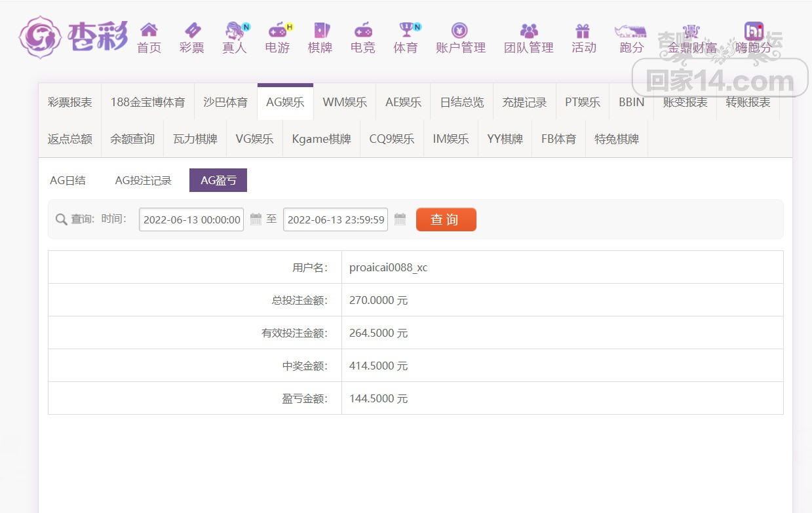Click the end time input field
Screen dimensions: 812x513
[336, 219]
